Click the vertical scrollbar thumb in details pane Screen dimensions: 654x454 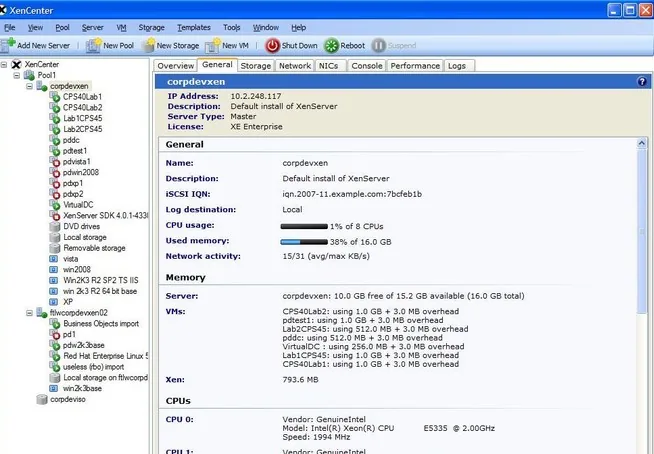point(642,231)
